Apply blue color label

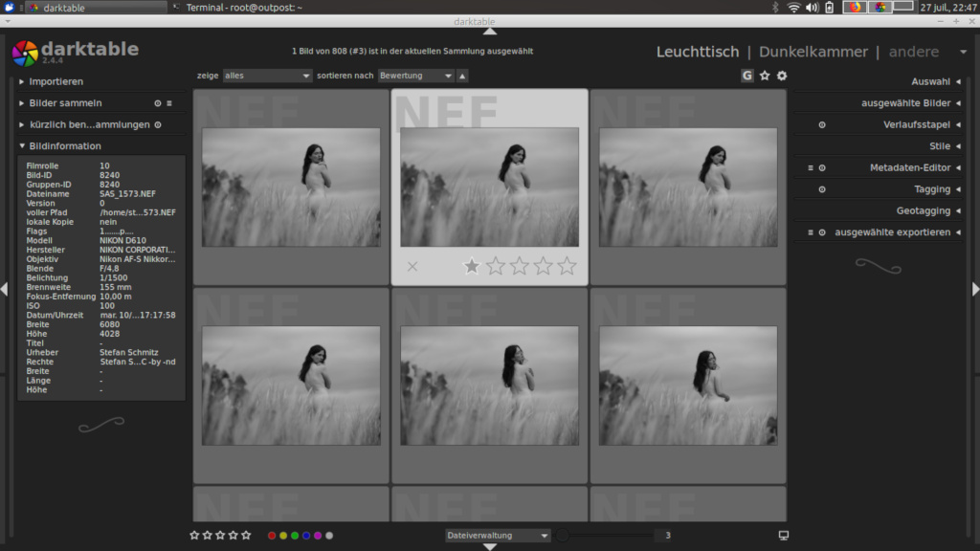[x=306, y=536]
